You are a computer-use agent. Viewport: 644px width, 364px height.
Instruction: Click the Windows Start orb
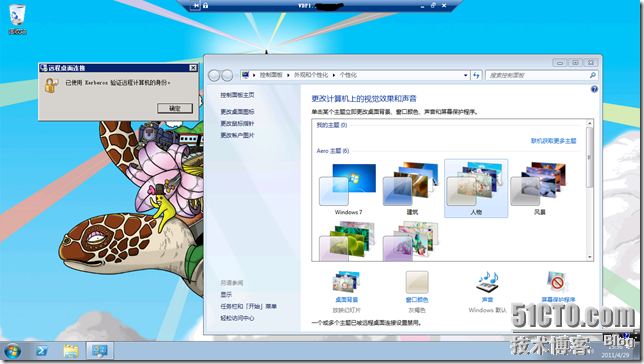tap(12, 352)
